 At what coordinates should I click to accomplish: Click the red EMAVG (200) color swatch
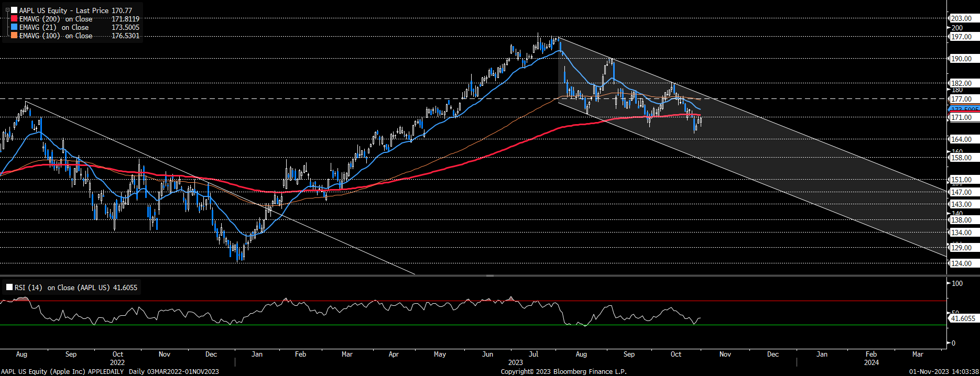coord(14,19)
